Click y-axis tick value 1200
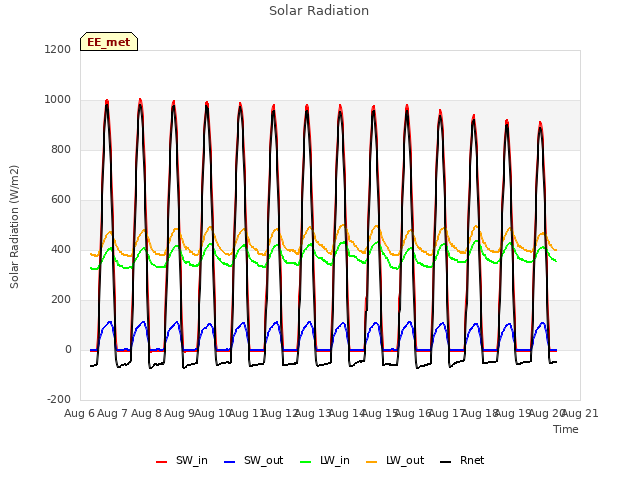Viewport: 640px width, 480px height. pyautogui.click(x=58, y=49)
